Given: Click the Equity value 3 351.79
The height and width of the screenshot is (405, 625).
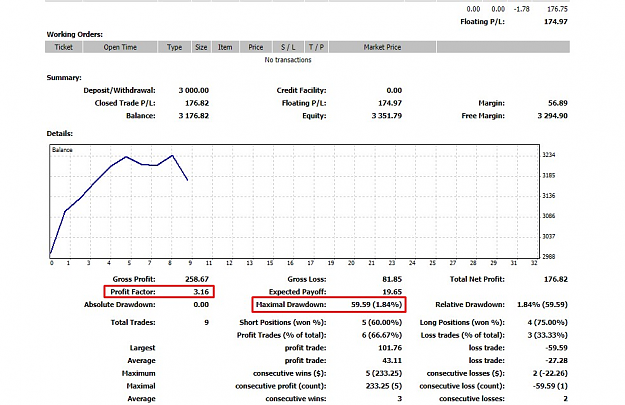Looking at the screenshot, I should pyautogui.click(x=387, y=116).
